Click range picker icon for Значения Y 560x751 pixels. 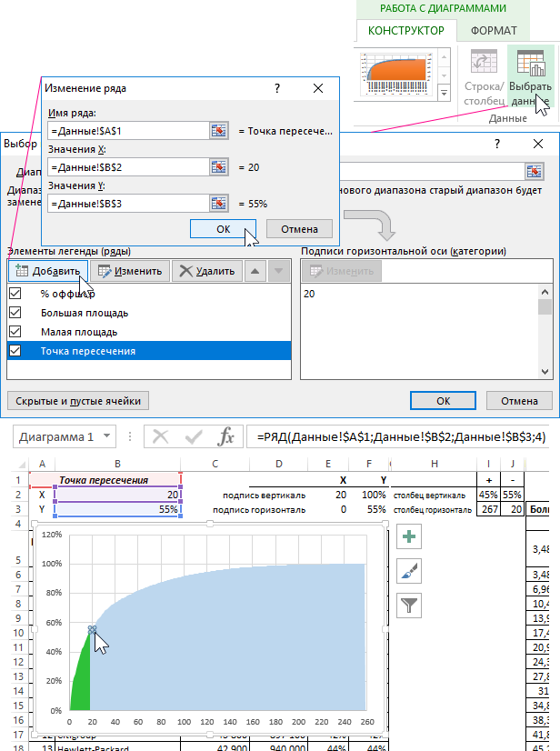tap(219, 204)
